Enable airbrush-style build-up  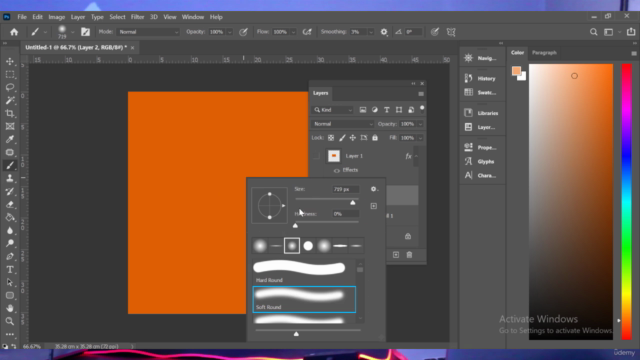pos(307,32)
